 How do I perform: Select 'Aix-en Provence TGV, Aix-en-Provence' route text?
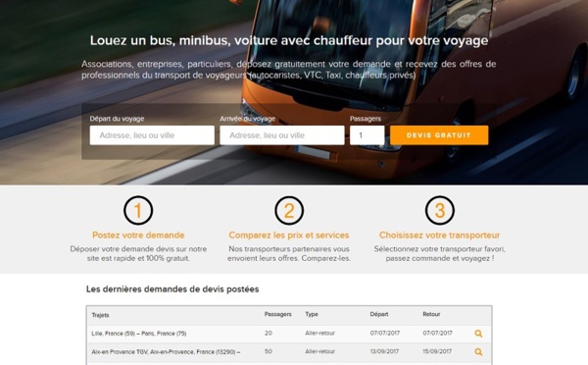coord(166,352)
